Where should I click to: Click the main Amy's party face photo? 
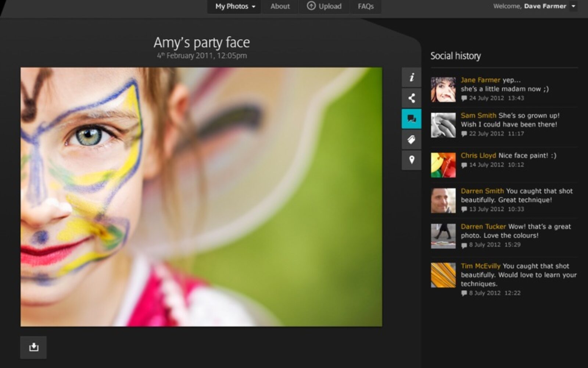[x=201, y=197]
